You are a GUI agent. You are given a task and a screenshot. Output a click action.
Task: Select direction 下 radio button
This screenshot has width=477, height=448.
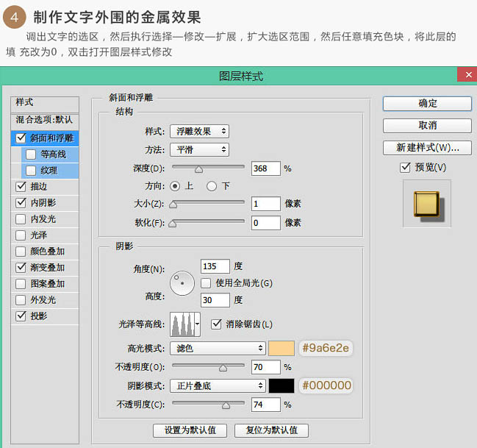[x=212, y=186]
